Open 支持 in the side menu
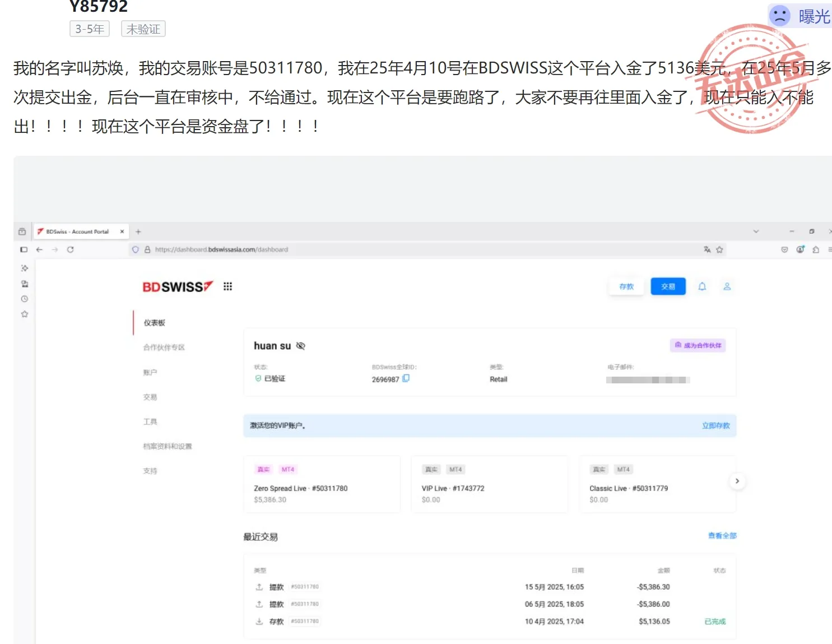 [150, 471]
